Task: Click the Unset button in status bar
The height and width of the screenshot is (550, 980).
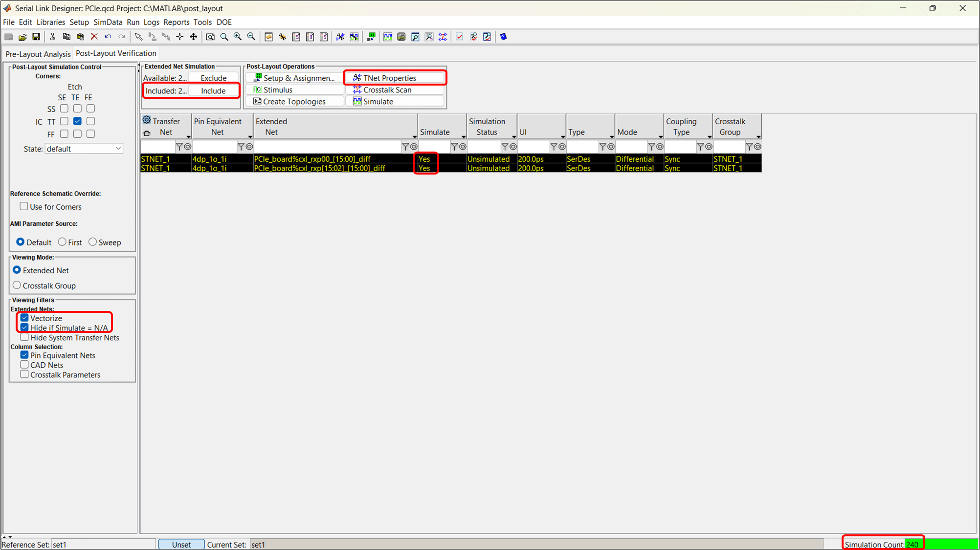Action: point(181,544)
